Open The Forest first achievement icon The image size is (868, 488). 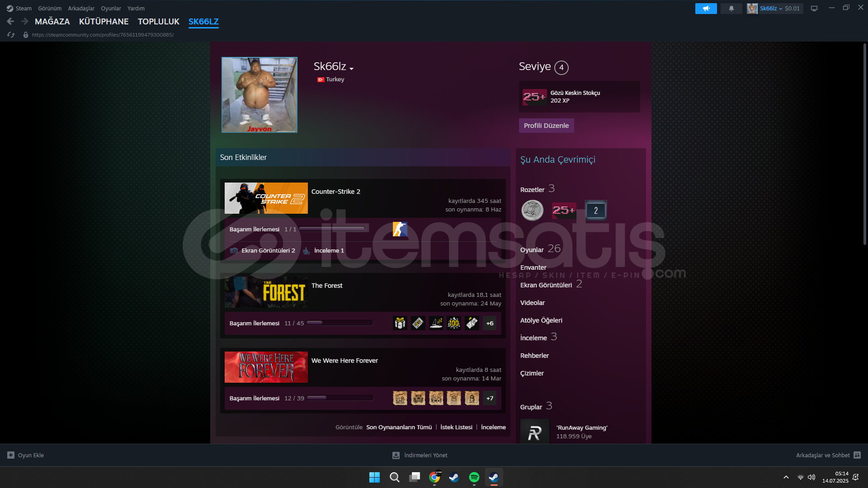click(x=400, y=323)
